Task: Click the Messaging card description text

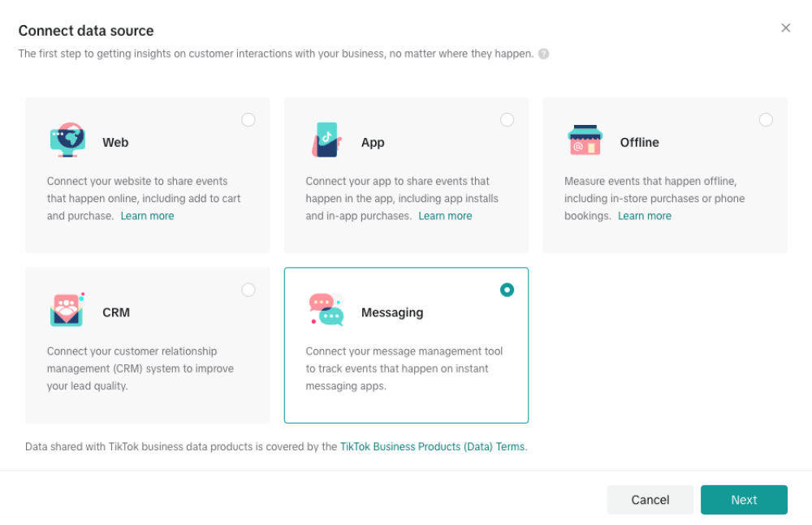Action: 404,368
